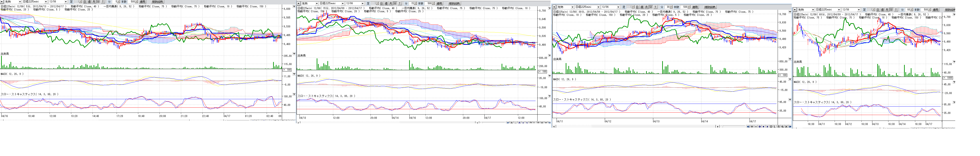Click the D icon in 30-minute chart toolbar
Image resolution: width=980 pixels, height=156 pixels.
click(771, 127)
